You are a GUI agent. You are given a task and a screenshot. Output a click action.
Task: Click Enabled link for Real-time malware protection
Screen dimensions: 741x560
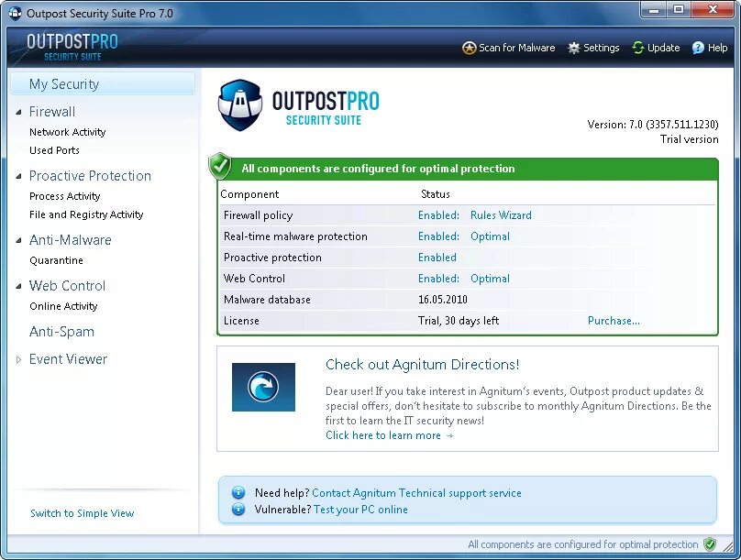[x=438, y=236]
